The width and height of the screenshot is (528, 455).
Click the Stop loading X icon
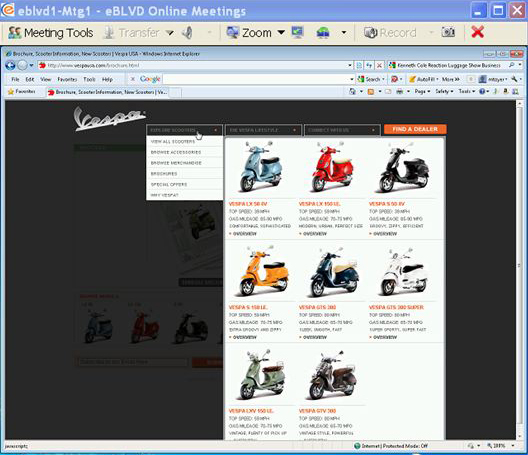coord(379,65)
